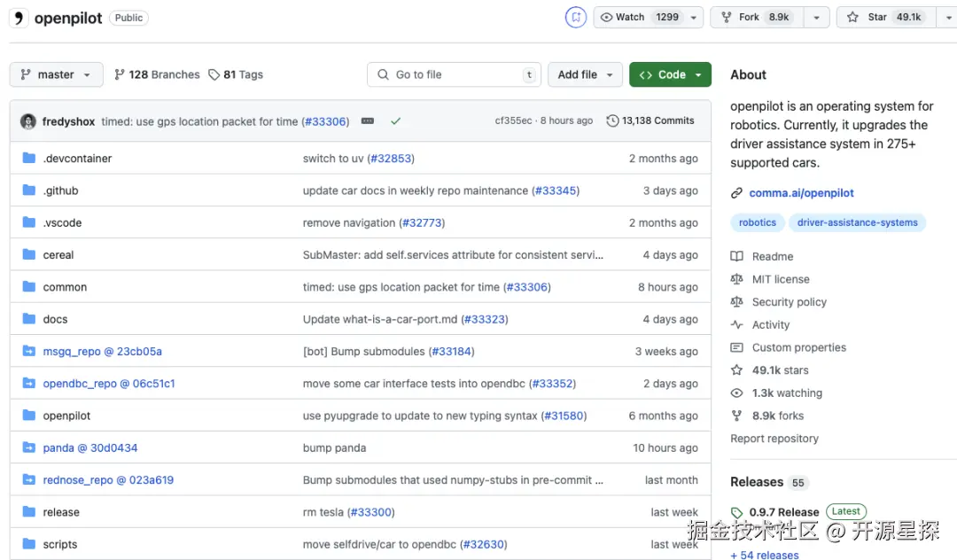
Task: Open the .devcontainer folder
Action: click(77, 158)
